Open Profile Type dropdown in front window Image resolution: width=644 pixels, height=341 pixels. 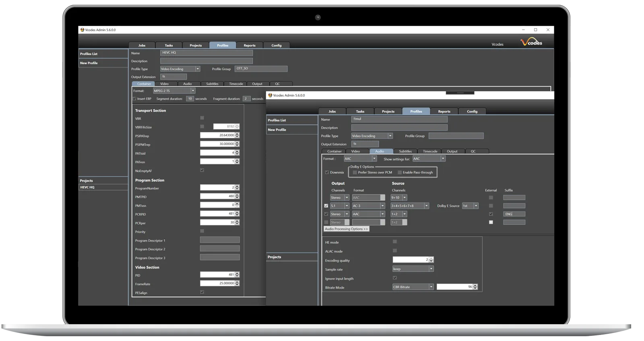[372, 136]
